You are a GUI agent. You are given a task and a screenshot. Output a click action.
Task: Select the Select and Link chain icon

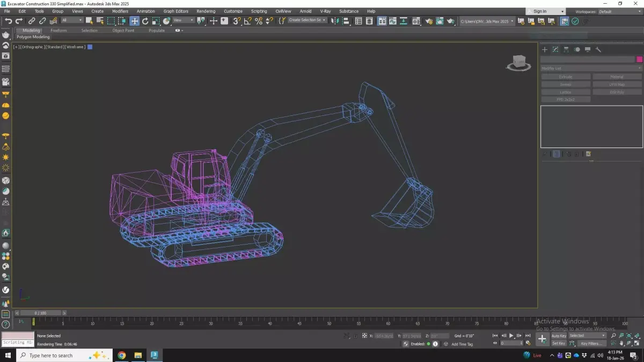32,21
